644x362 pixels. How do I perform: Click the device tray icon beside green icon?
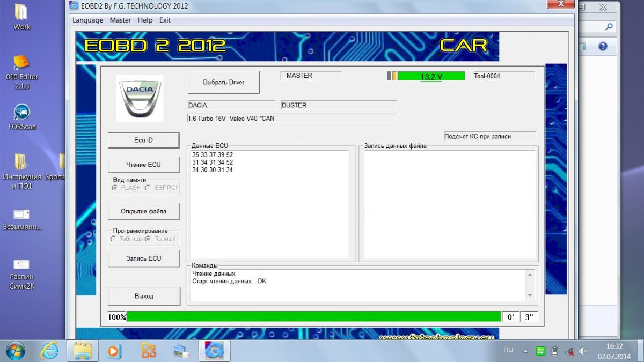[555, 351]
